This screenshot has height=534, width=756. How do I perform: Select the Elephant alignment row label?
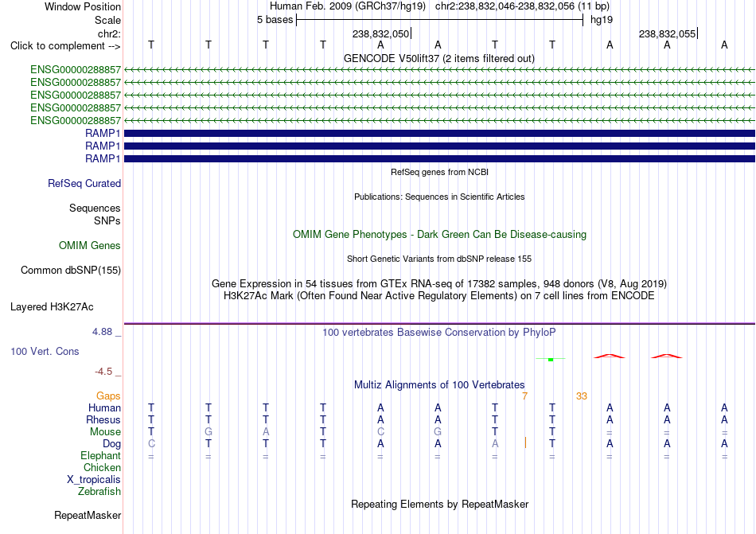click(x=100, y=455)
